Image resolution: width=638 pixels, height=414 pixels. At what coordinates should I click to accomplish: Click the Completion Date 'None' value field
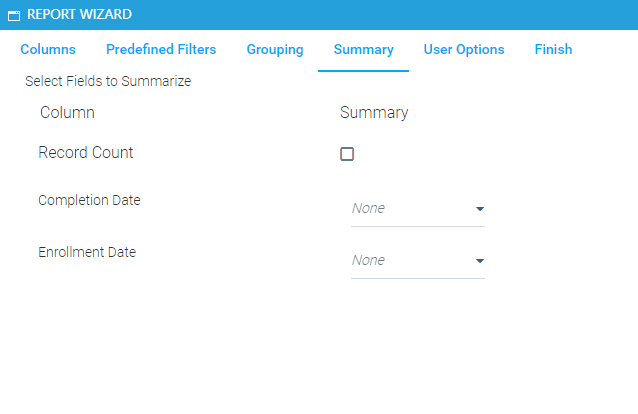tap(405, 209)
